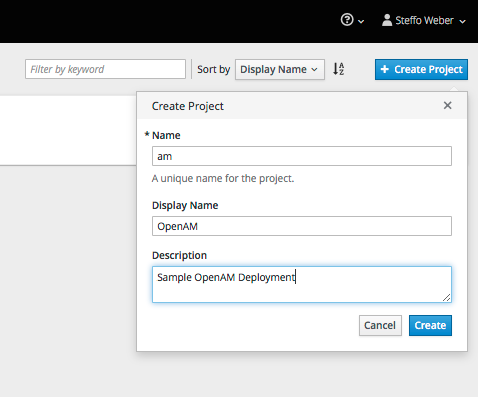Click the Display Name field with OpenAM
This screenshot has height=397, width=478.
pos(302,226)
